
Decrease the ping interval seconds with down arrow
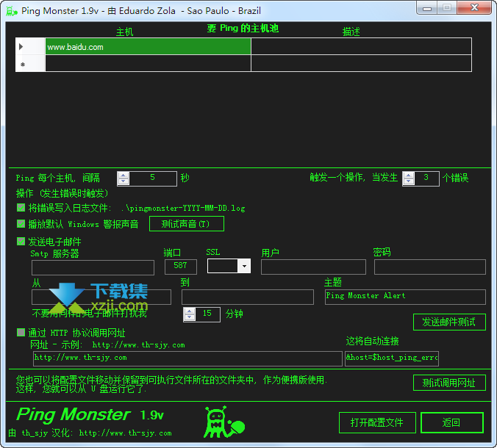[124, 181]
